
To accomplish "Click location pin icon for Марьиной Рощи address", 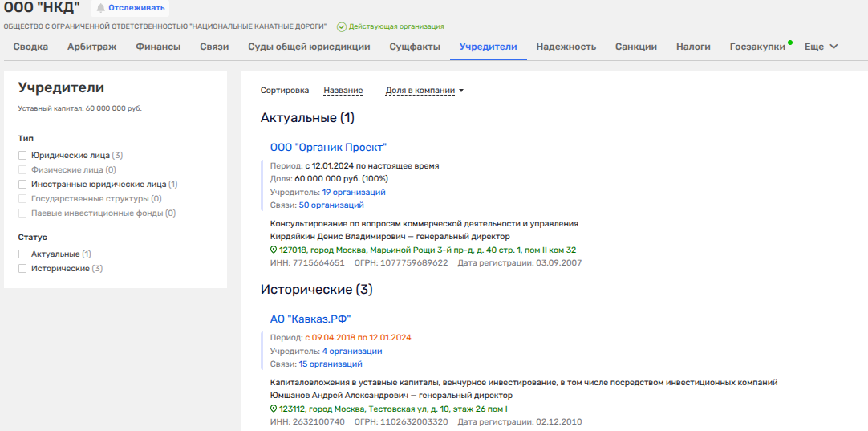I will tap(274, 250).
